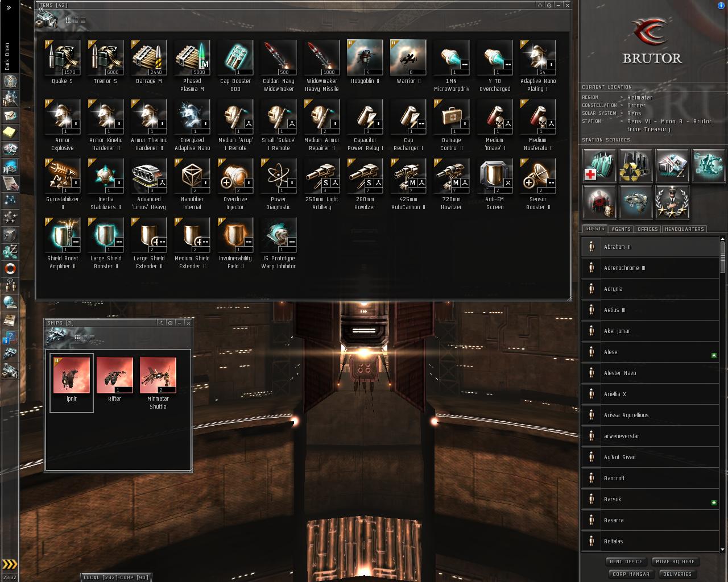The height and width of the screenshot is (582, 728).
Task: Click the Heimatar region name
Action: click(640, 97)
